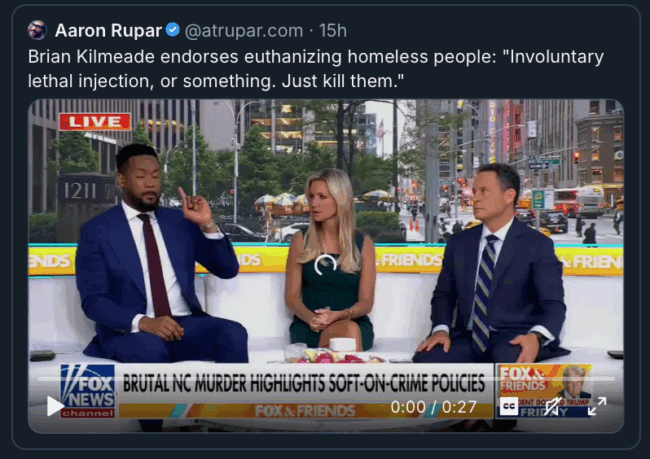
Task: Click the post text about Brian Kilmeade
Action: (315, 69)
